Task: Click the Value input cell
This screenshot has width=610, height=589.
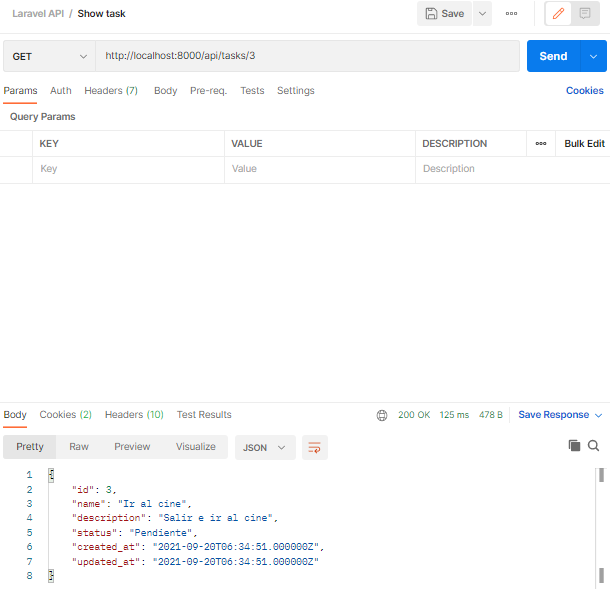Action: point(320,169)
